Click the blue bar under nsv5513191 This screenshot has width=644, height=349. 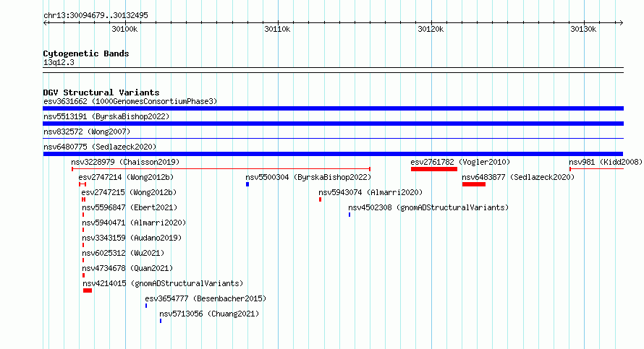coord(333,124)
